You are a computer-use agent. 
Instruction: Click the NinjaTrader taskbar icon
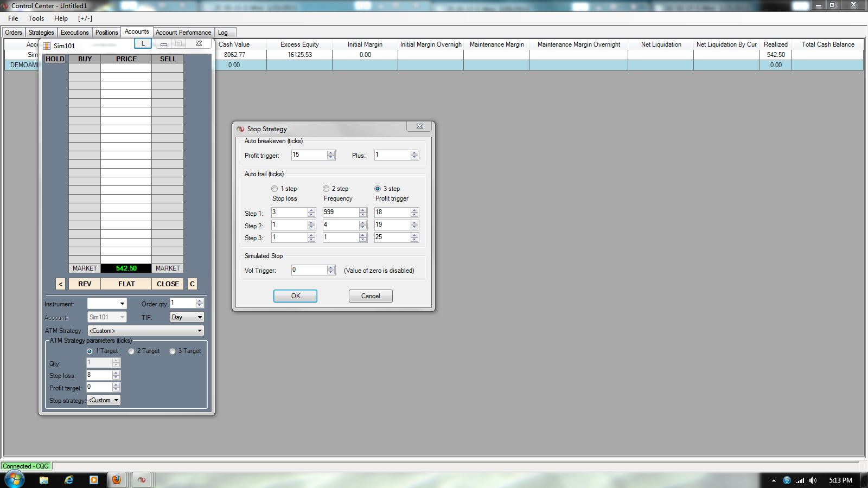(x=141, y=480)
